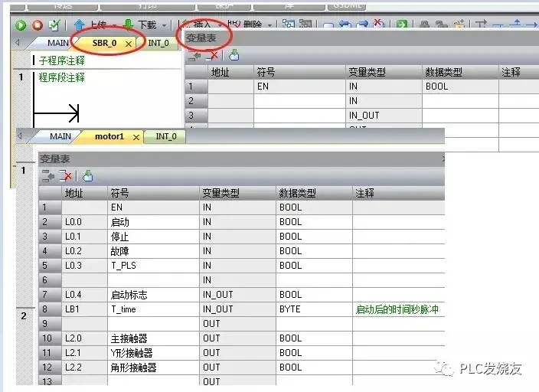Select the MAIN tab beside motor1
Viewport: 539px width, 392px height.
pyautogui.click(x=60, y=136)
